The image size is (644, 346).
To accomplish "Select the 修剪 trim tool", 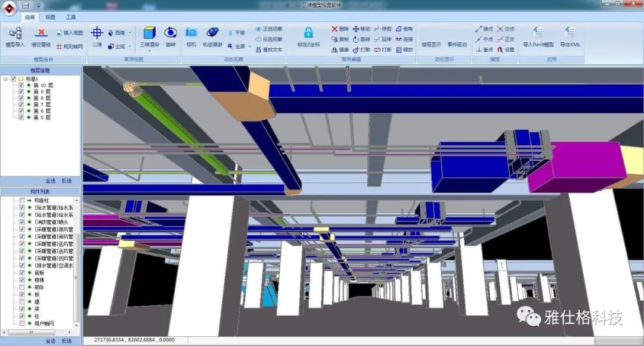I will [383, 29].
